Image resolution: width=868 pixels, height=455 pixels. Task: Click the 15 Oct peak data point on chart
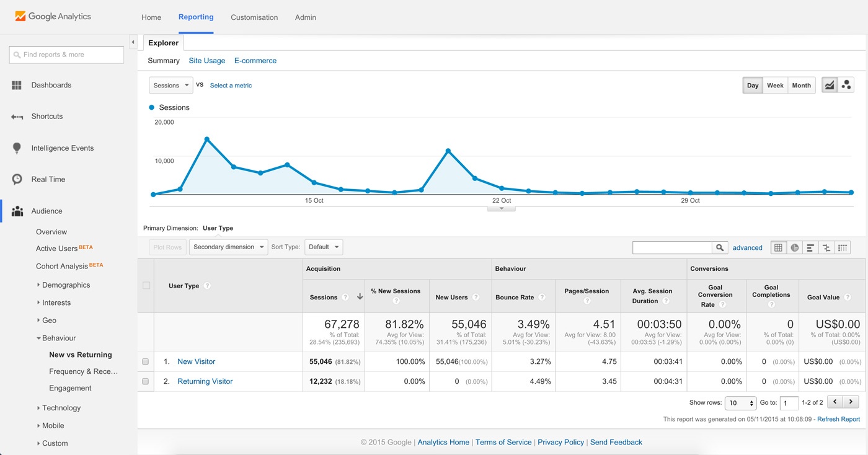[x=206, y=139]
